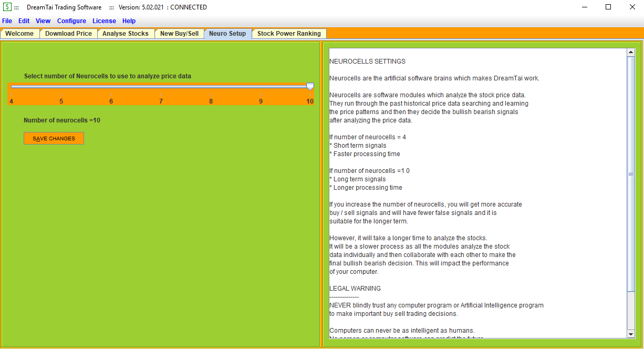644x349 pixels.
Task: Open the Configure menu
Action: pyautogui.click(x=71, y=21)
